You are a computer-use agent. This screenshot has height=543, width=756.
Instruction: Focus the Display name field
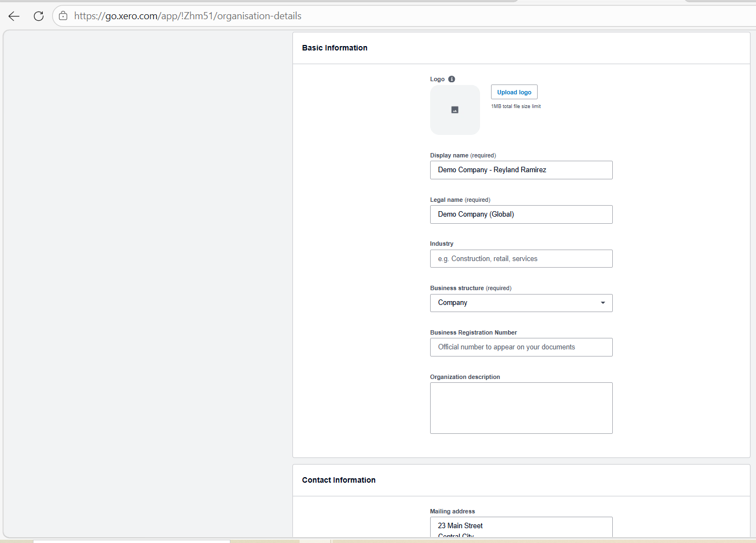coord(521,170)
